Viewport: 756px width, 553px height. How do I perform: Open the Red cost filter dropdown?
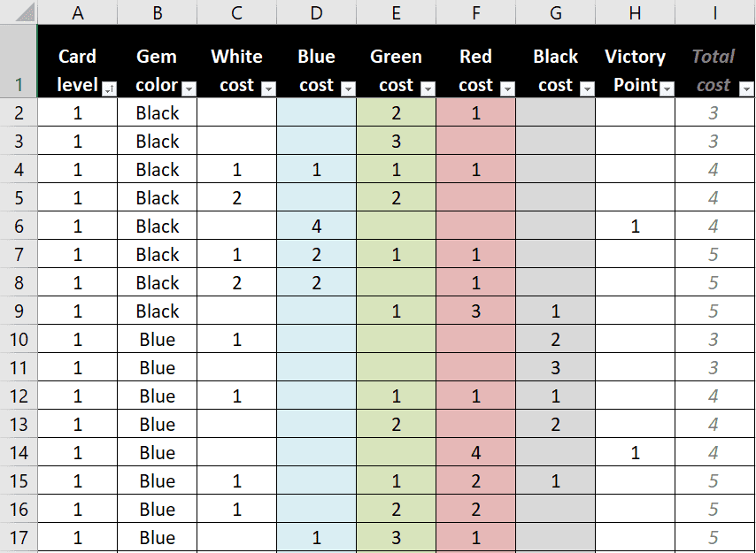click(507, 88)
